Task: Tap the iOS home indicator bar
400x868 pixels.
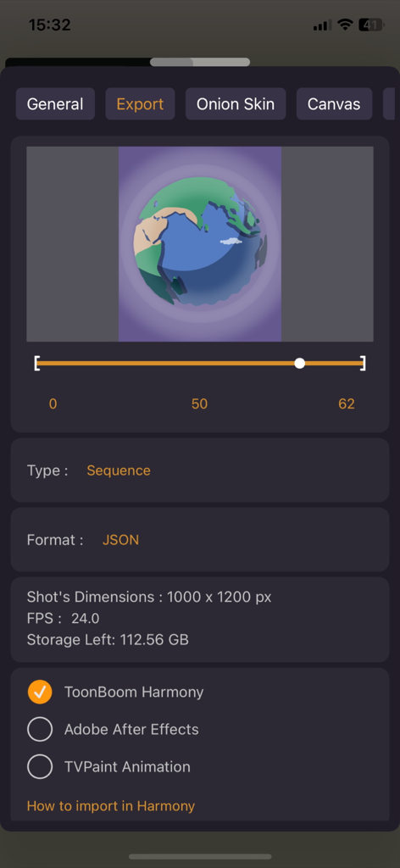Action: tap(200, 856)
